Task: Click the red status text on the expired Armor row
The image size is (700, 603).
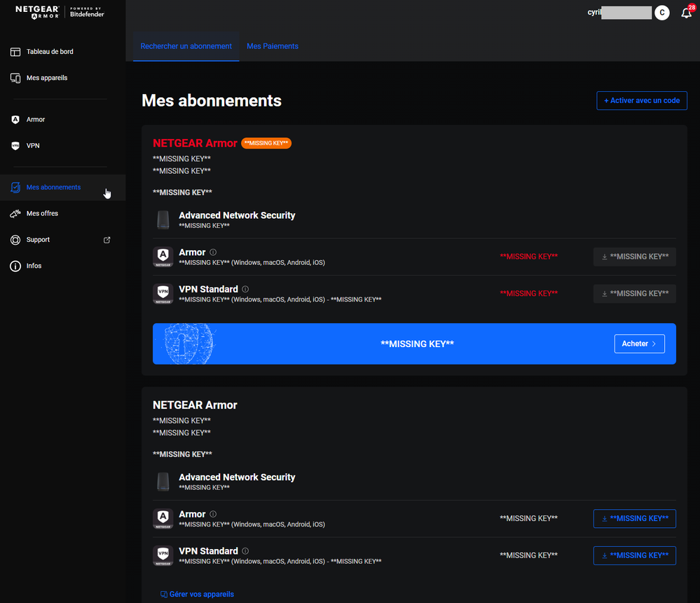Action: coord(528,257)
